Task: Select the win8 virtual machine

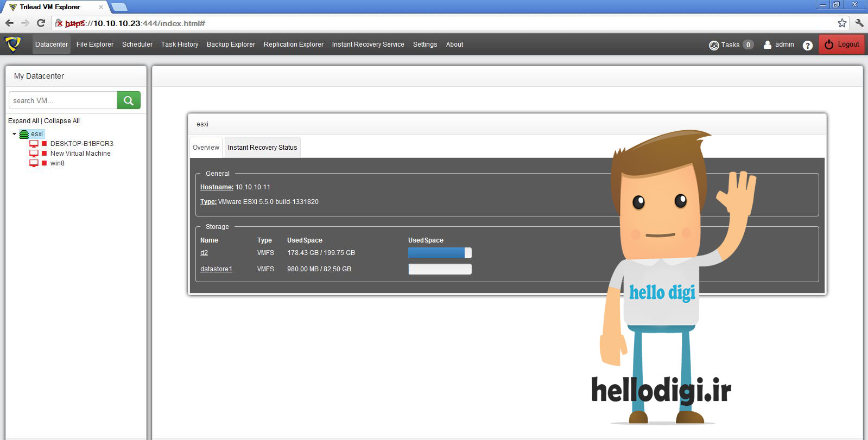Action: [58, 163]
